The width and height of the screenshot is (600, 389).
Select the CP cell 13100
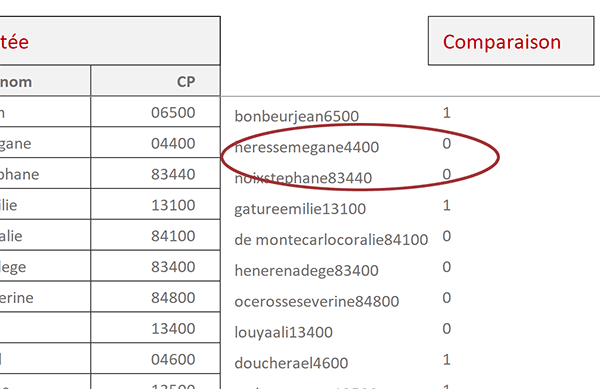point(155,204)
